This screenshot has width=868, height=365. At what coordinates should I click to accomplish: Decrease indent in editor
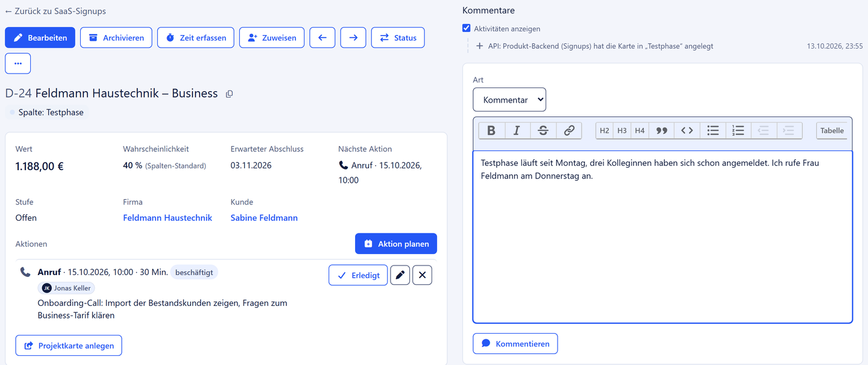click(764, 130)
